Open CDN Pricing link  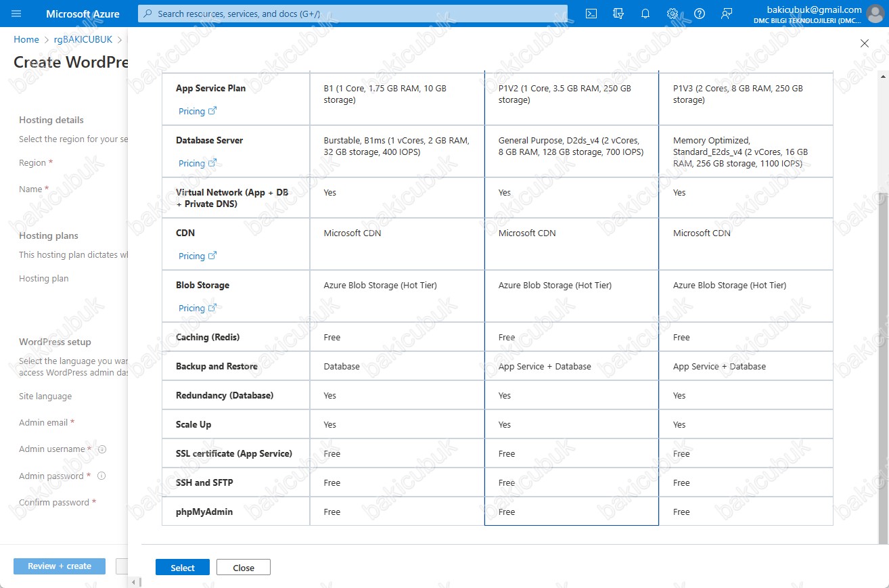[198, 256]
